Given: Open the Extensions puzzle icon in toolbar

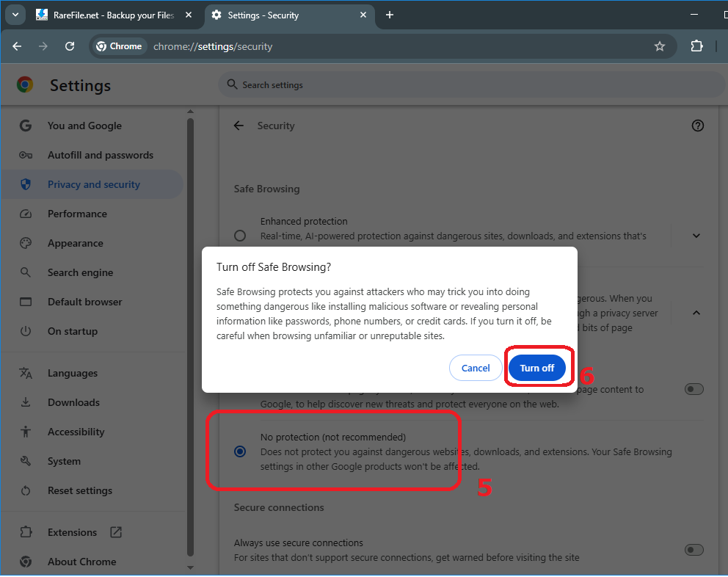Looking at the screenshot, I should 696,46.
